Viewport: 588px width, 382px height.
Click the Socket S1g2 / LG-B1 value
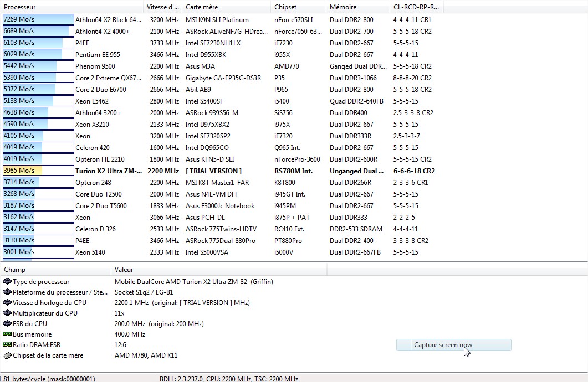[x=144, y=292]
